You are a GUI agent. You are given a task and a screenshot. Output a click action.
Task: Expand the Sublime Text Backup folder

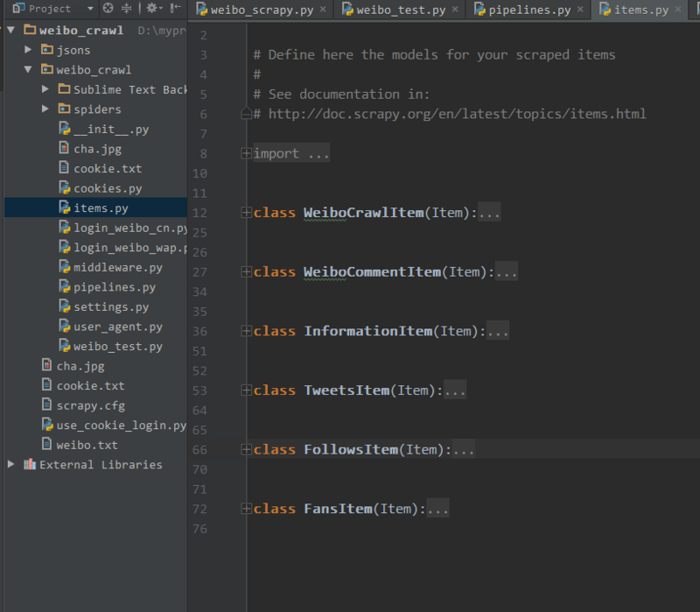pos(45,89)
